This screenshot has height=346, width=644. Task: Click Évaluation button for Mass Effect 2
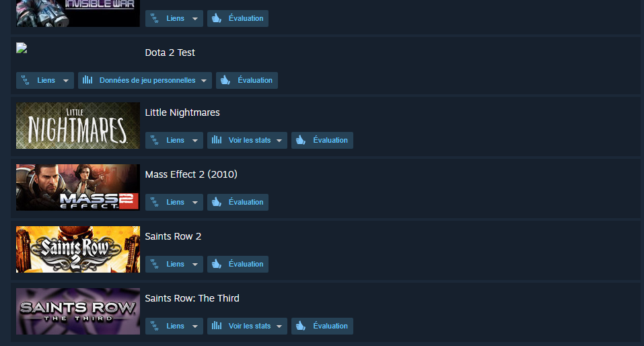(238, 202)
